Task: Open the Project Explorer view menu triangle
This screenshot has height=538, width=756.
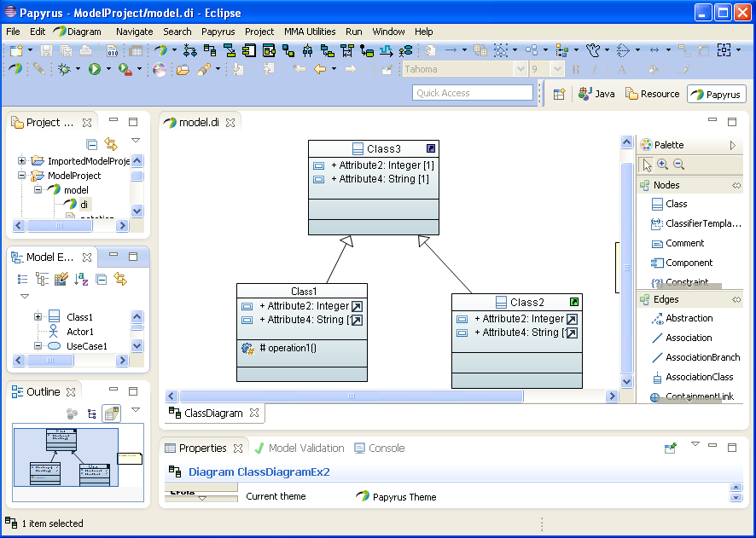Action: tap(136, 141)
